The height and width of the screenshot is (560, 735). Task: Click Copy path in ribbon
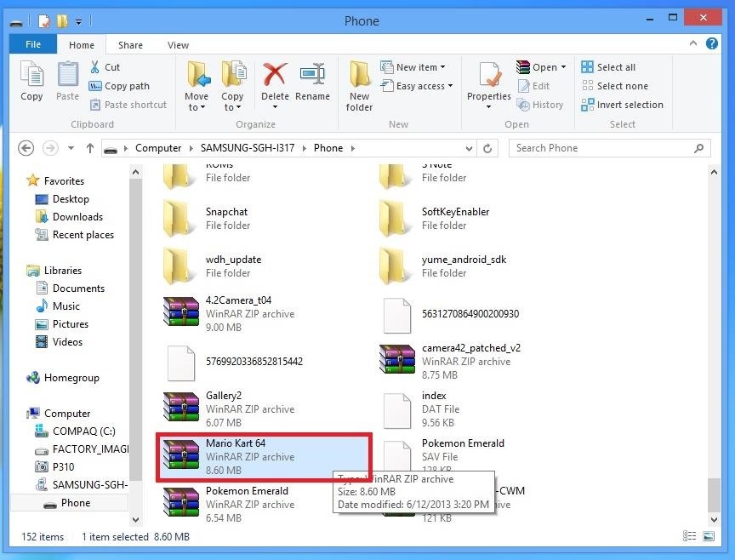click(x=119, y=86)
